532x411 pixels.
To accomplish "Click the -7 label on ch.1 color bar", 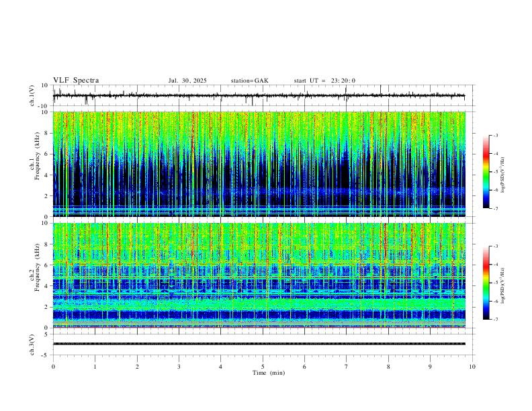I will coord(496,208).
